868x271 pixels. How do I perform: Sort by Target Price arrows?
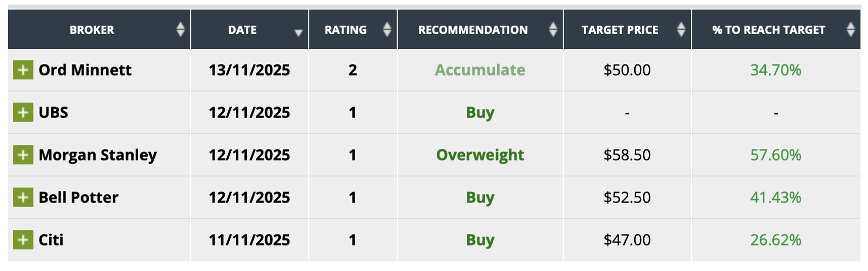pos(681,30)
